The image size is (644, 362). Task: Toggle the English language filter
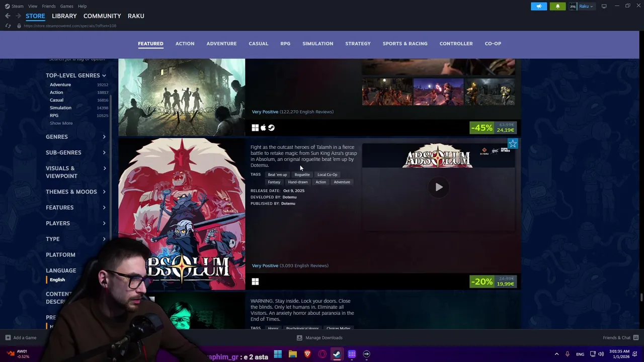[x=57, y=280]
